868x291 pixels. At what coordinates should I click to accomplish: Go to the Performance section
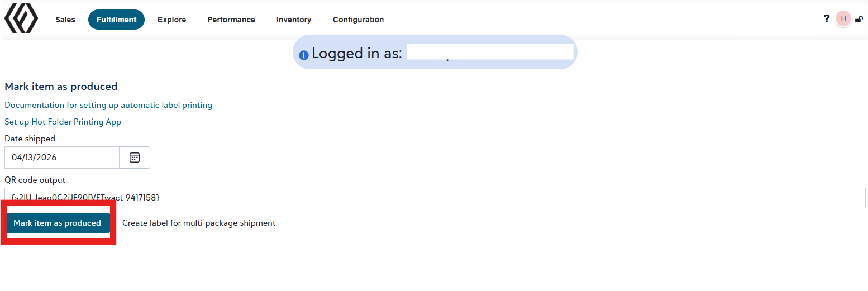(231, 20)
